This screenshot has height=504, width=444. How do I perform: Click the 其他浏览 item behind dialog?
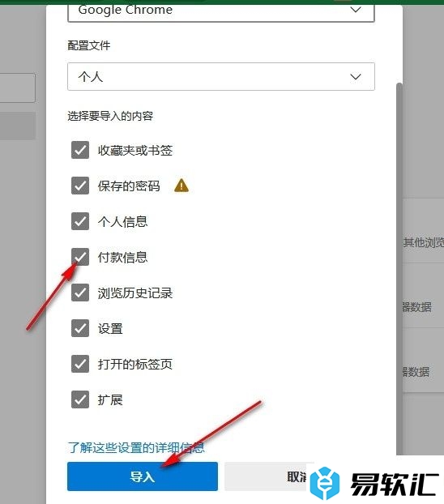tap(424, 242)
